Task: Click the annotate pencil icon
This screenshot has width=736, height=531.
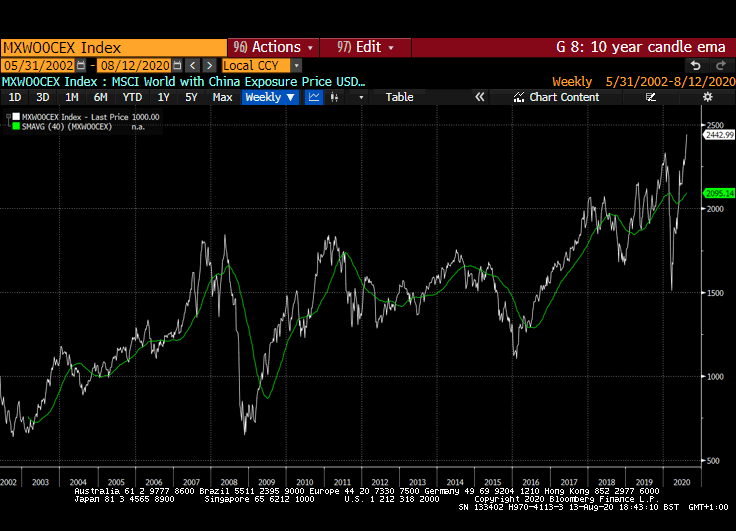Action: click(651, 97)
